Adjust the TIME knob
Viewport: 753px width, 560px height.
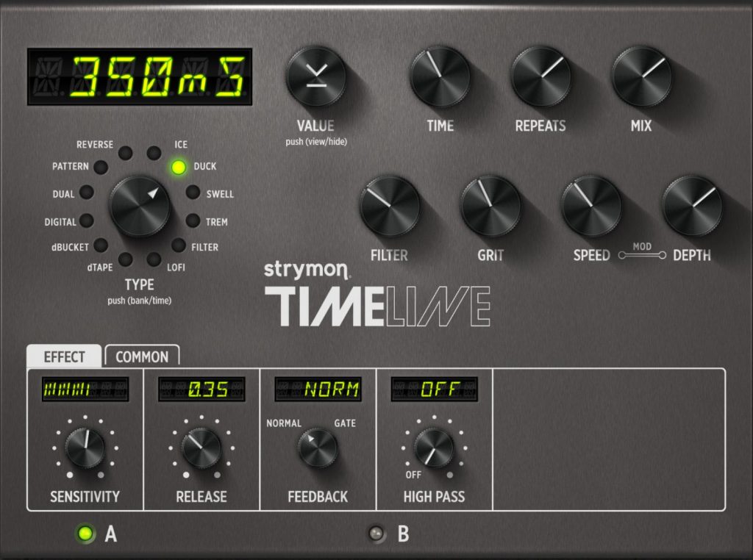[440, 76]
